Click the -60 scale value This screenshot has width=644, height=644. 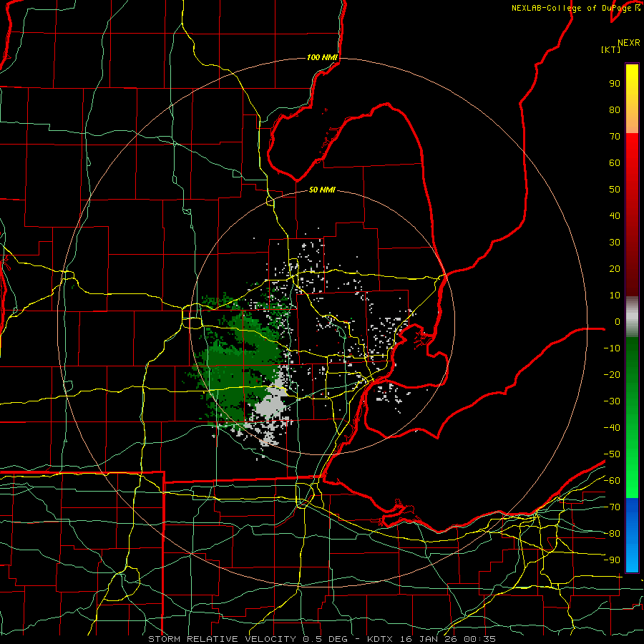tap(612, 481)
